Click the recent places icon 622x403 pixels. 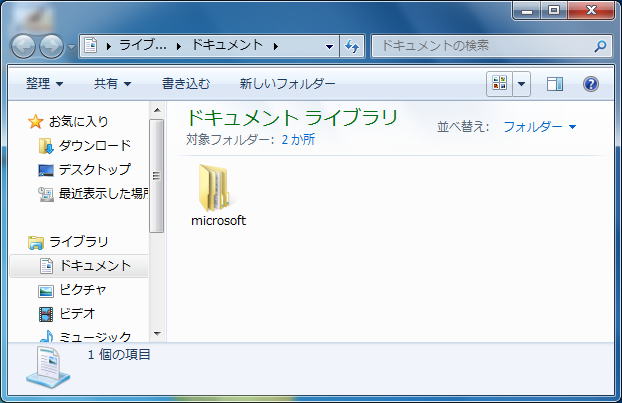(46, 194)
